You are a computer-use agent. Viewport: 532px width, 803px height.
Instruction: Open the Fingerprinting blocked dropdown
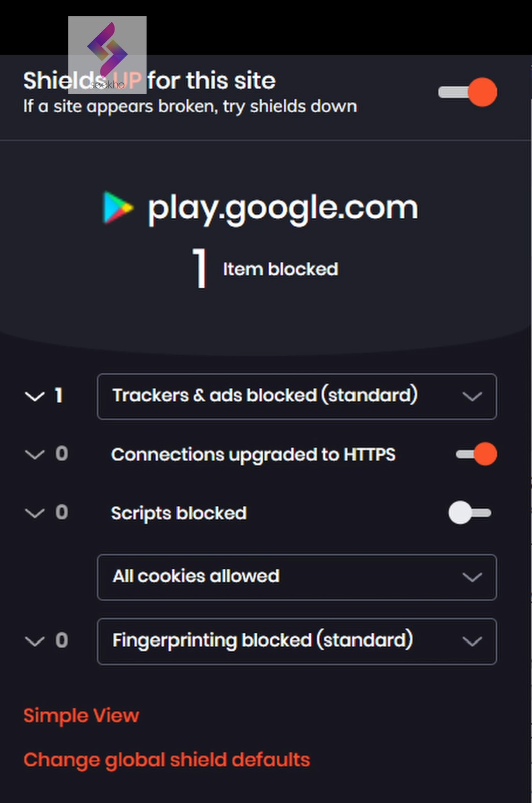[x=297, y=641]
